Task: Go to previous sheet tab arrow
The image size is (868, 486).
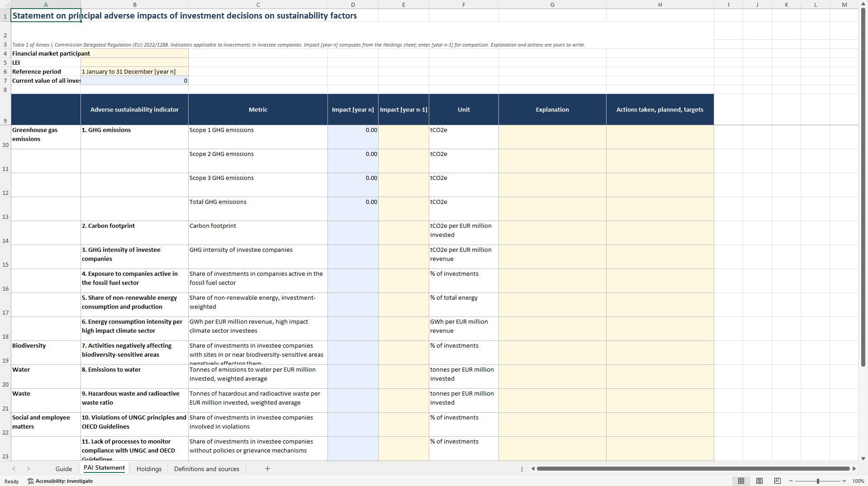Action: coord(14,469)
